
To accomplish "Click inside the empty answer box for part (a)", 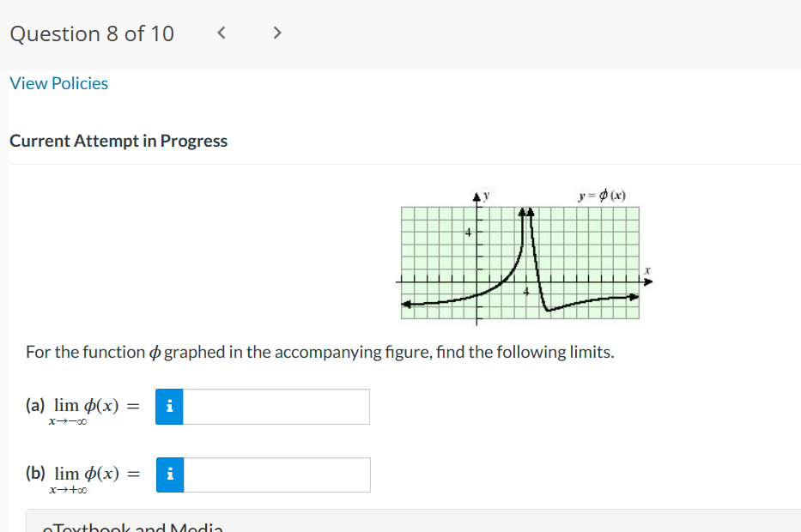I will pos(275,406).
